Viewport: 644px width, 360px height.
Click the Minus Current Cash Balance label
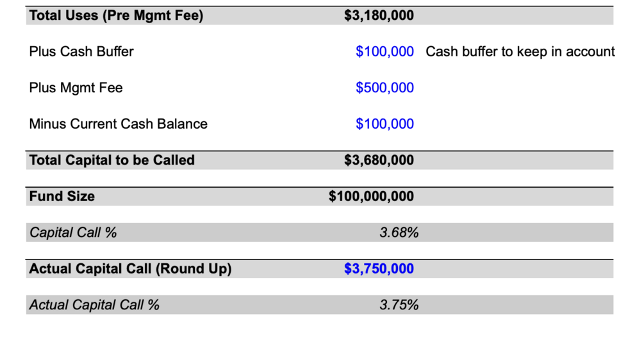pos(118,124)
